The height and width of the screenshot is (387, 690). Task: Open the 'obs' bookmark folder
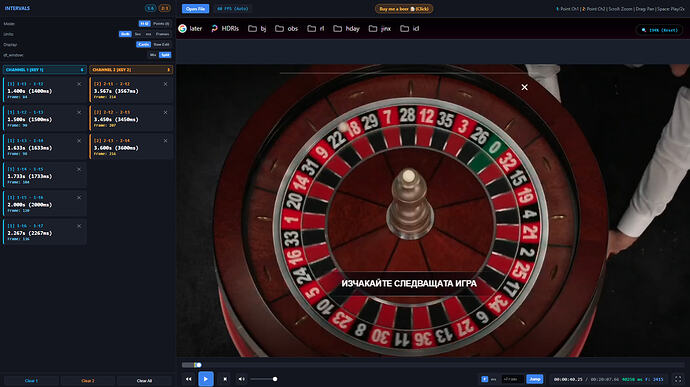(286, 28)
